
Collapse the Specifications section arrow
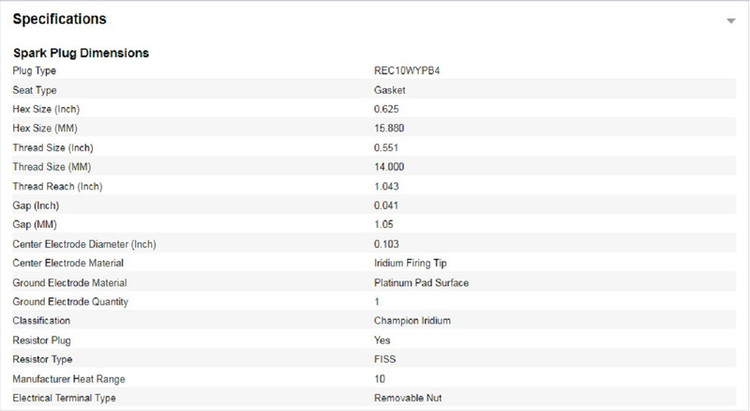(730, 21)
